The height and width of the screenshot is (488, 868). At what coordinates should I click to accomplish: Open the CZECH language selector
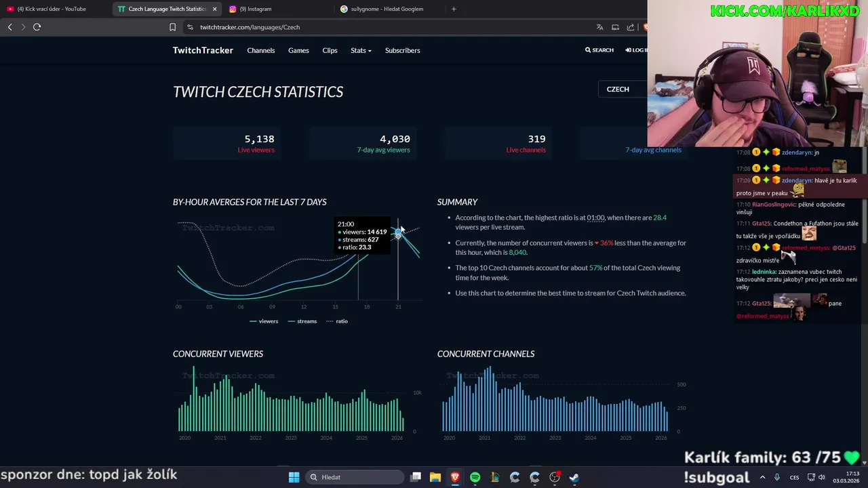(623, 89)
